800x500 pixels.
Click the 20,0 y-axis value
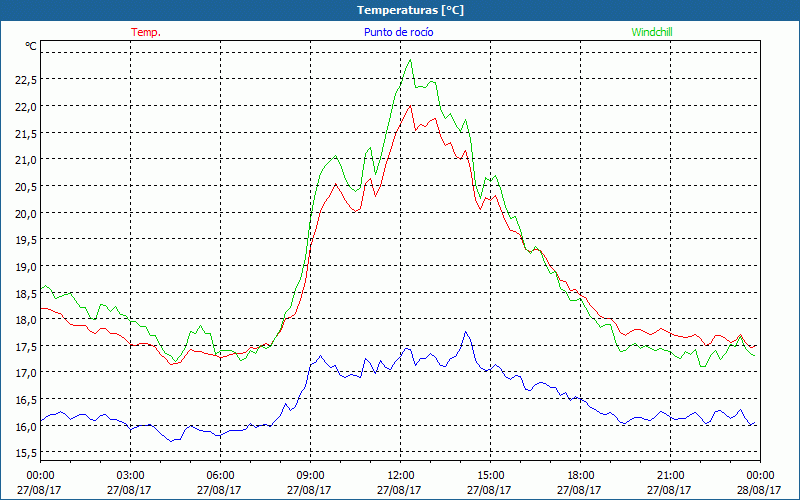25,213
